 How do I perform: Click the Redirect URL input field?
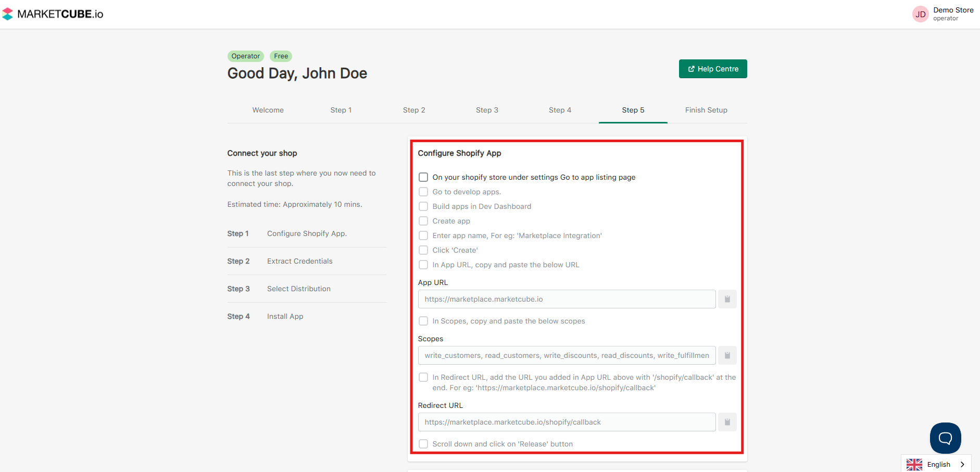pos(567,422)
